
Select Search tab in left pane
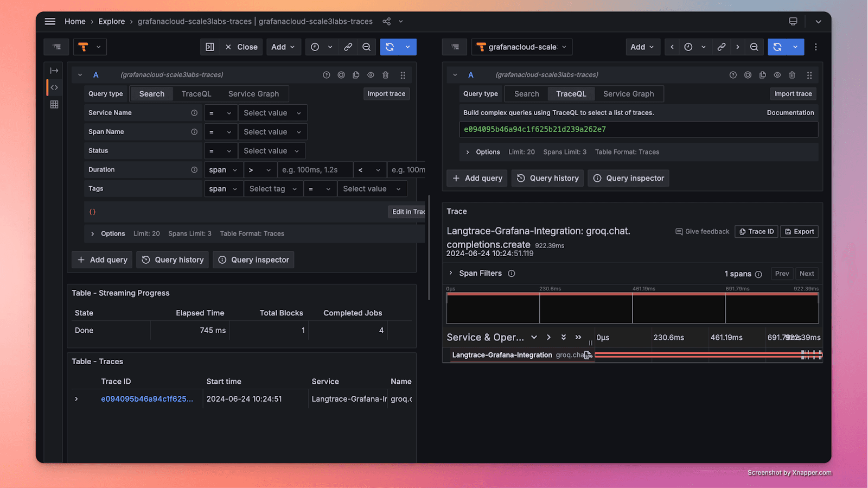coord(152,94)
